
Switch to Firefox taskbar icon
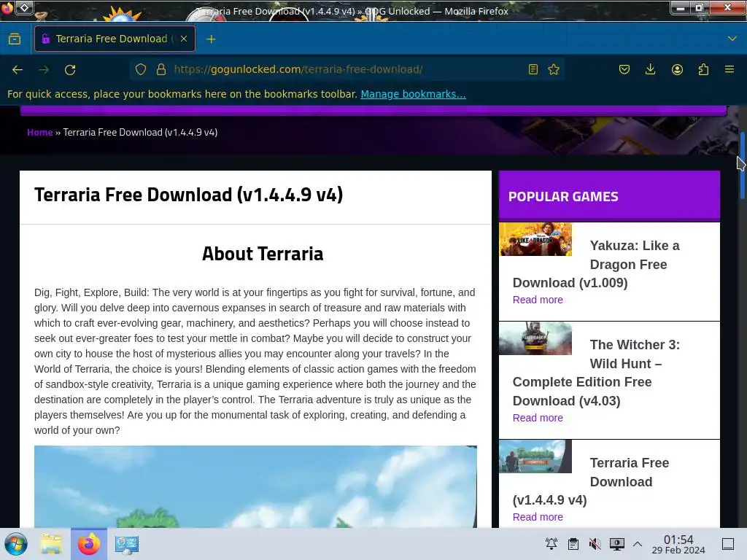click(89, 544)
